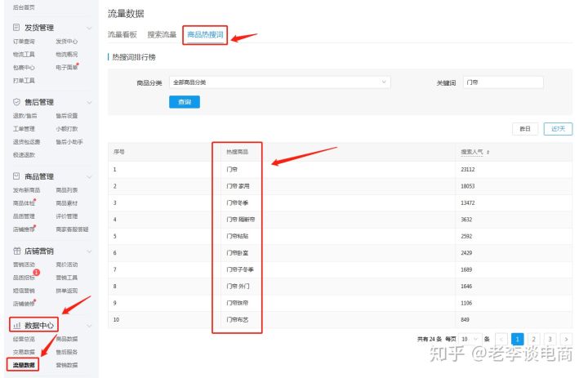The width and height of the screenshot is (588, 378).
Task: Open 短信营销 in the sidebar
Action: pos(24,291)
